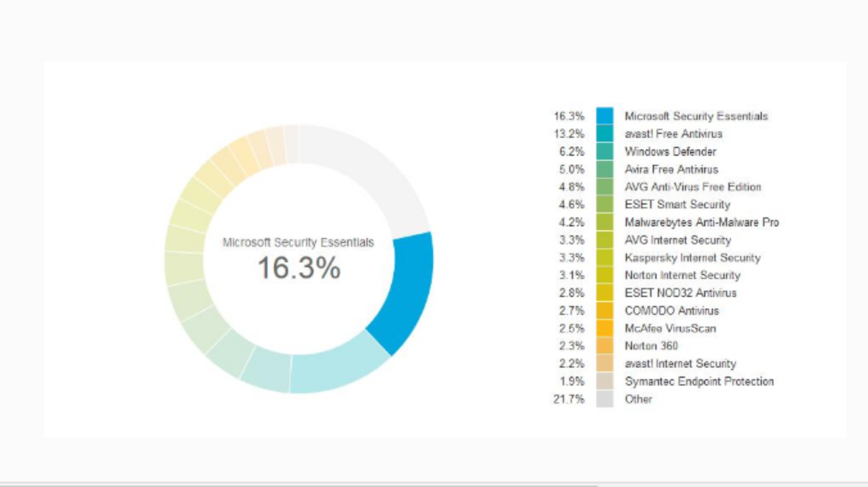Select the Microsoft Security Essentials legend label
This screenshot has width=868, height=487.
[696, 116]
